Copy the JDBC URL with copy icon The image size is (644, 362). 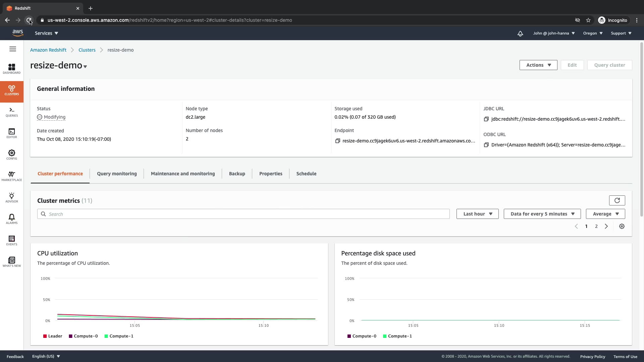[486, 119]
